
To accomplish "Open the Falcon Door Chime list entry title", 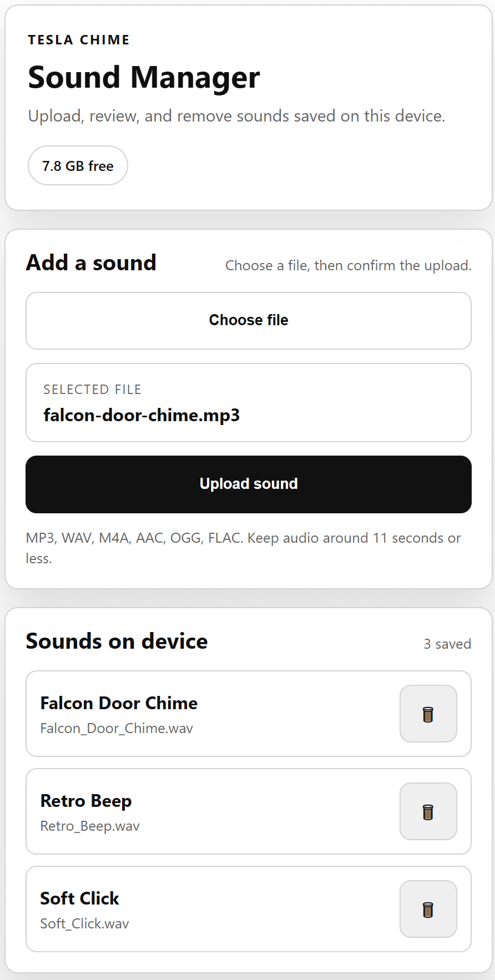I will coord(119,703).
